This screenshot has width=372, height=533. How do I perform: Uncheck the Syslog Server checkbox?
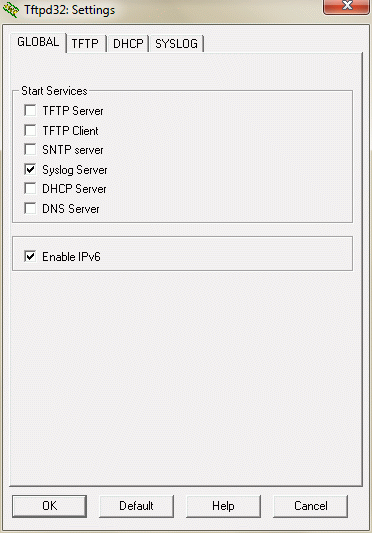[30, 169]
